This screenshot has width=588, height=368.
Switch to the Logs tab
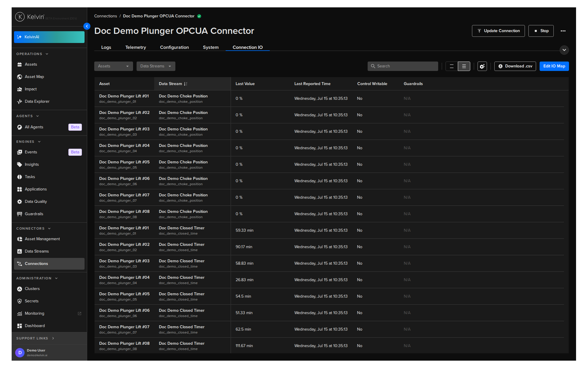[106, 47]
